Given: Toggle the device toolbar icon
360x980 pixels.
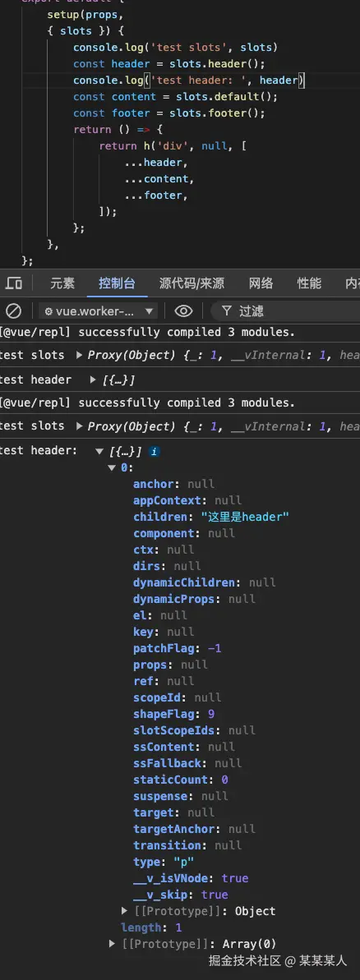Looking at the screenshot, I should [x=14, y=283].
